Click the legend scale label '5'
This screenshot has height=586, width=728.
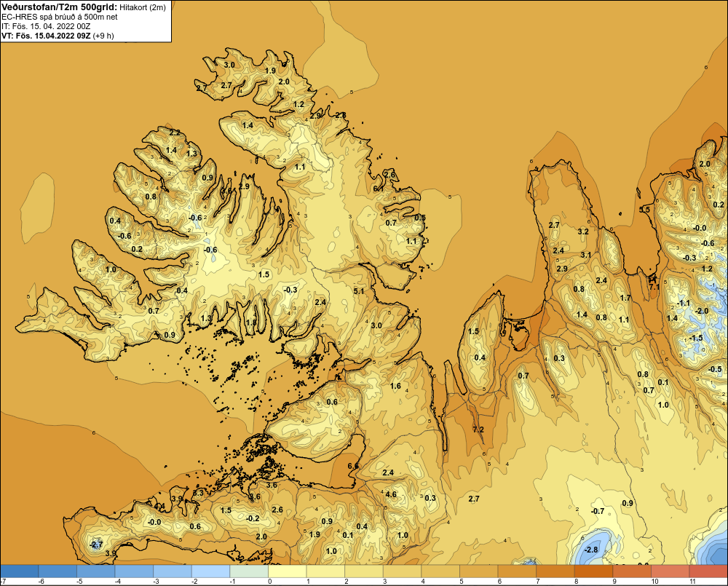pyautogui.click(x=461, y=582)
